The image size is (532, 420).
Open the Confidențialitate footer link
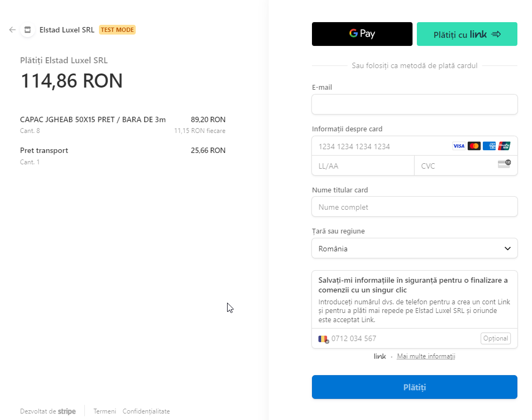click(146, 411)
